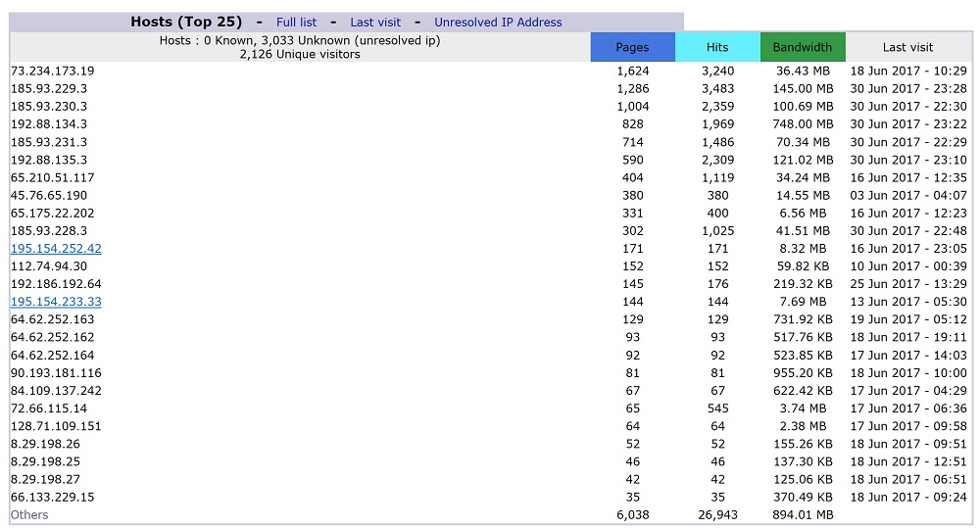Click the 894.01 MB Others bandwidth
Image resolution: width=980 pixels, height=528 pixels.
(x=803, y=515)
